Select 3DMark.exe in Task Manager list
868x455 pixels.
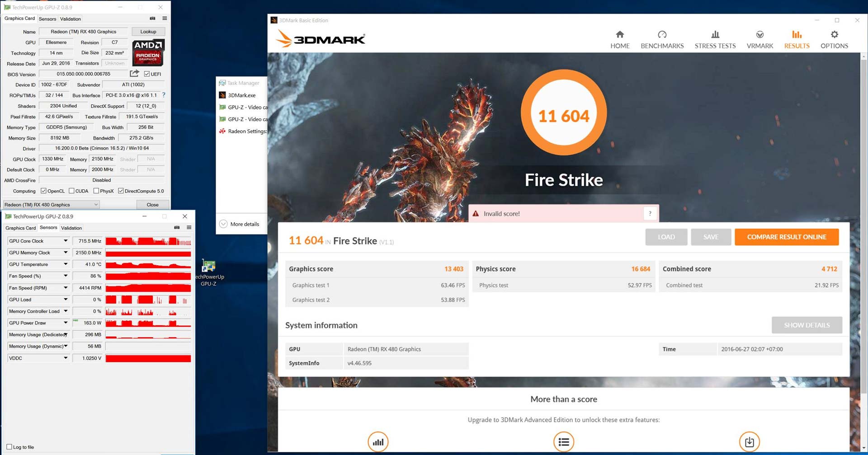pos(241,95)
